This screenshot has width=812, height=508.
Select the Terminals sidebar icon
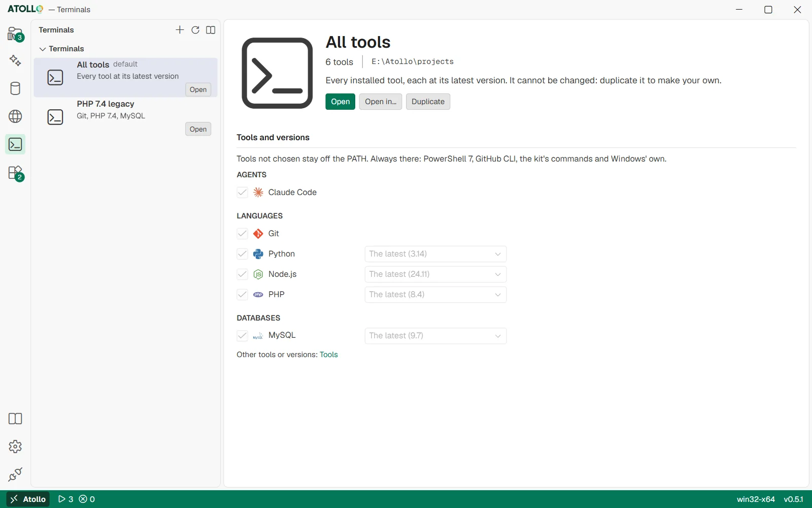pyautogui.click(x=15, y=144)
